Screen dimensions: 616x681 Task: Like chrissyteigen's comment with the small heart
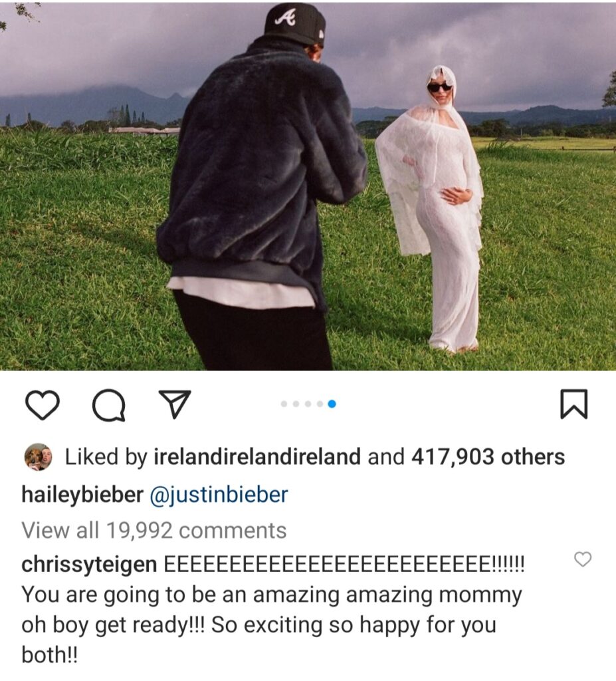coord(583,559)
